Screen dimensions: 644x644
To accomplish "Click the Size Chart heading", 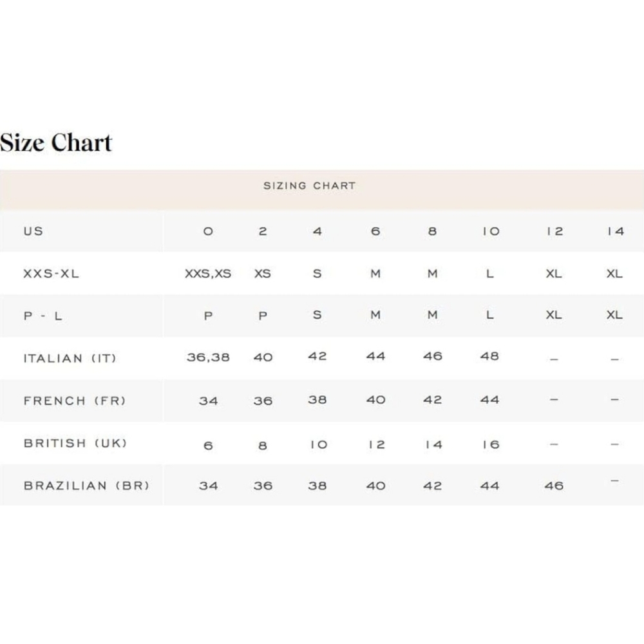I will [56, 142].
